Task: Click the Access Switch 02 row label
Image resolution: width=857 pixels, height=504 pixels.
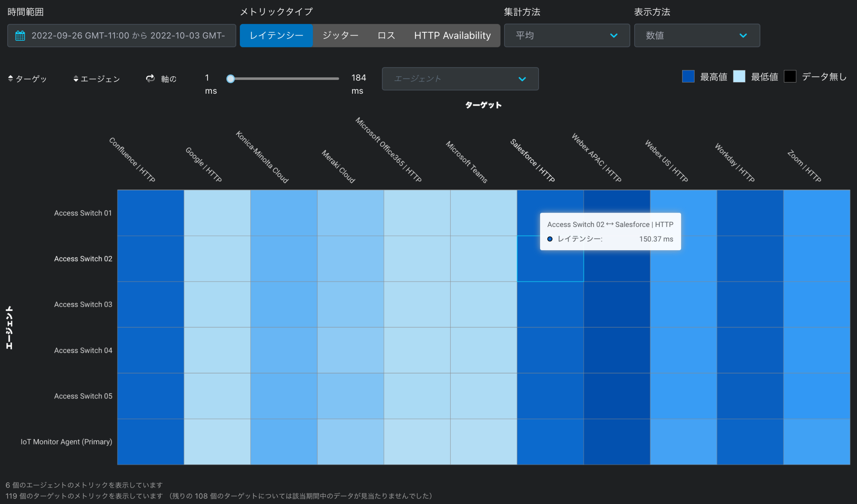Action: (x=83, y=259)
